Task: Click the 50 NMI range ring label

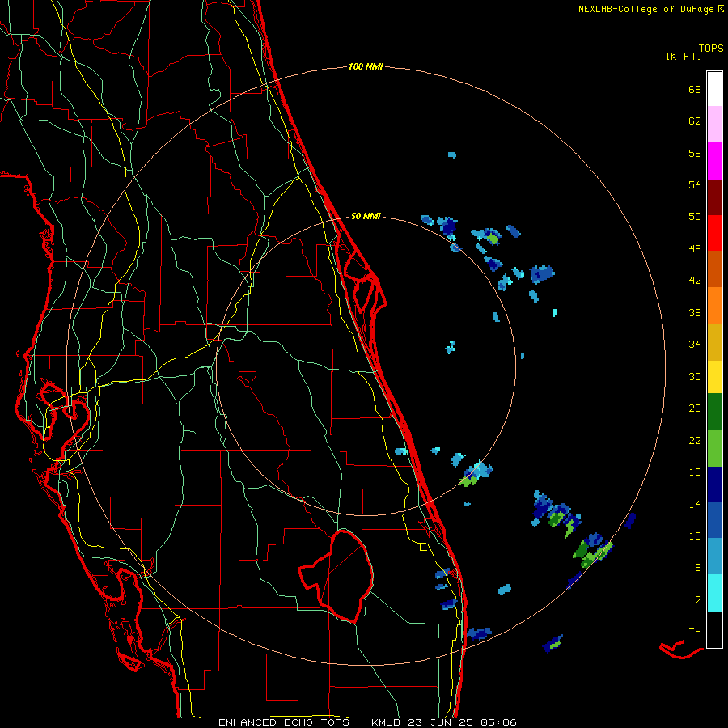Action: 366,216
